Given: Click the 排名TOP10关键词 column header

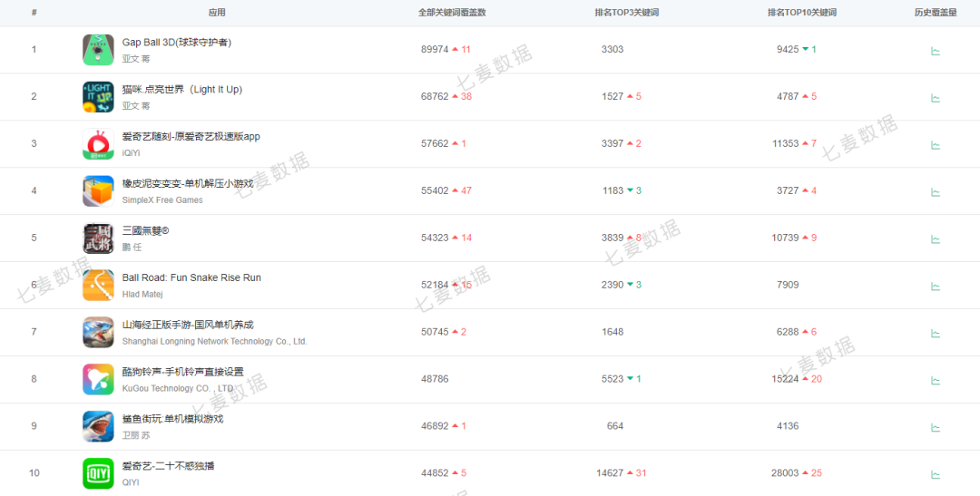Looking at the screenshot, I should (802, 13).
